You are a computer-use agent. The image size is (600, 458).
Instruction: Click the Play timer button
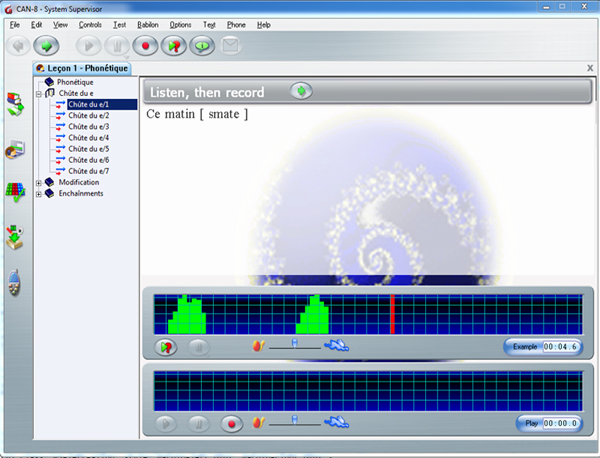(548, 423)
